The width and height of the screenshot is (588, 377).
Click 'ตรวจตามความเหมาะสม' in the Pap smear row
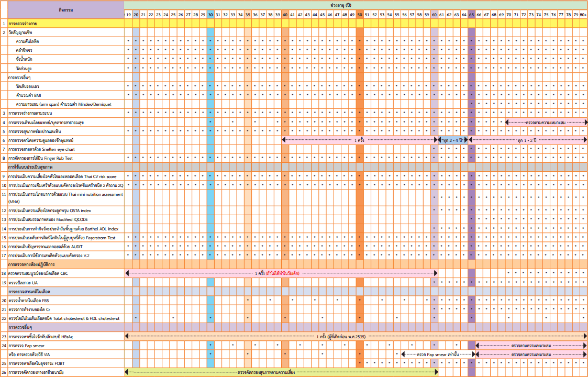tap(531, 345)
